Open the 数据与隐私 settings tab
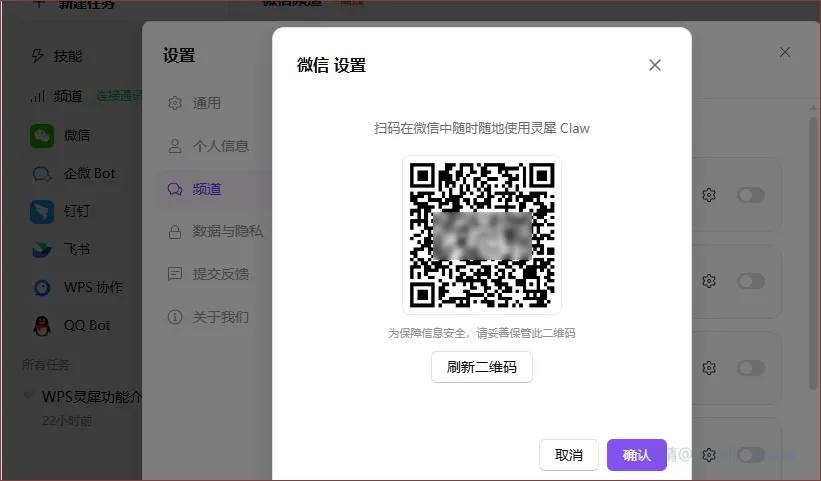821x481 pixels. pyautogui.click(x=227, y=231)
